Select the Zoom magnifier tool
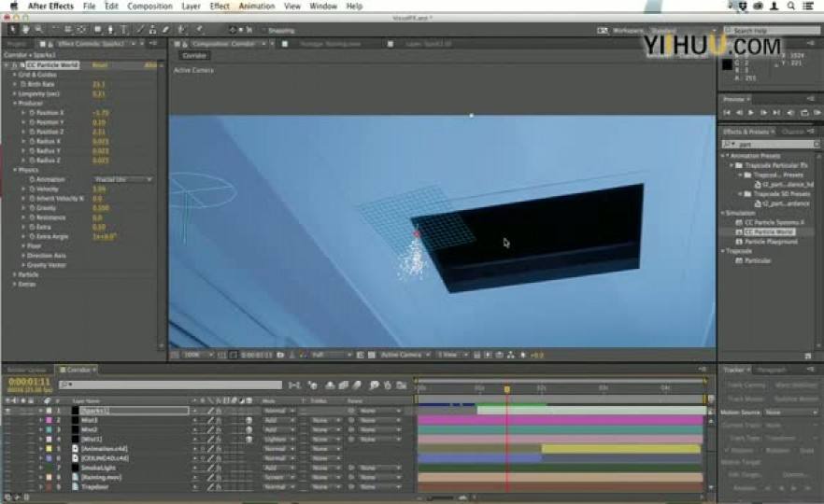The image size is (824, 504). point(38,30)
